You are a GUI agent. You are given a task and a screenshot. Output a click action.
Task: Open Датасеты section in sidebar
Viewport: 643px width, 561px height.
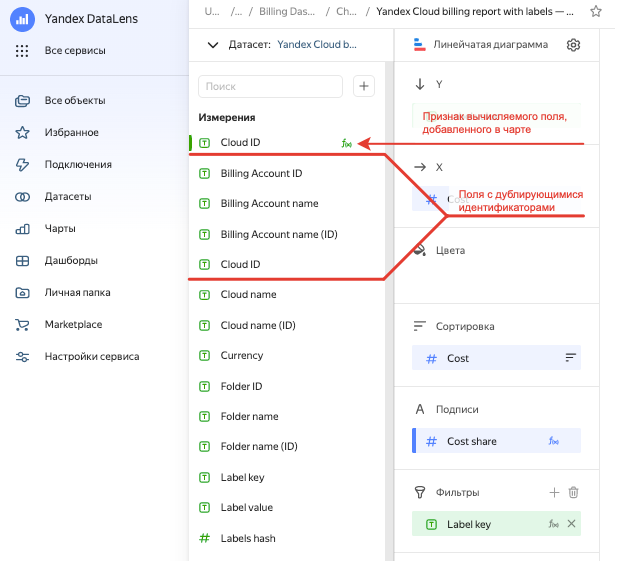click(68, 197)
